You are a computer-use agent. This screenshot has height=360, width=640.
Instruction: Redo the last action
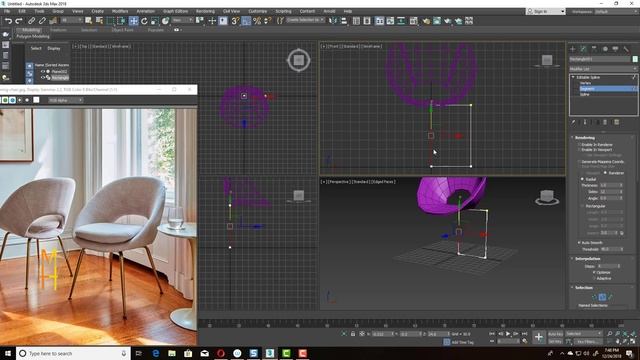coord(19,21)
